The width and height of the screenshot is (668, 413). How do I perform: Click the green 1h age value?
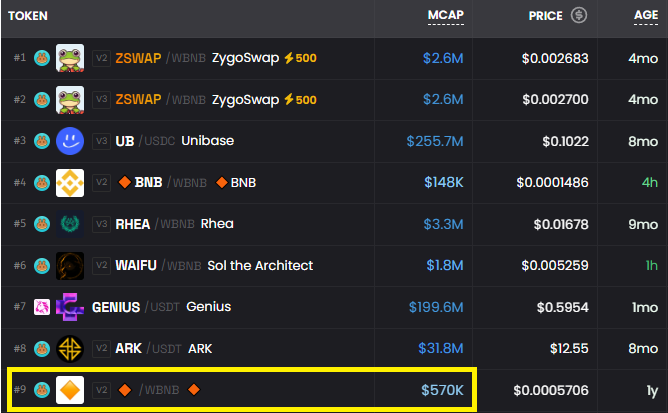pos(652,266)
